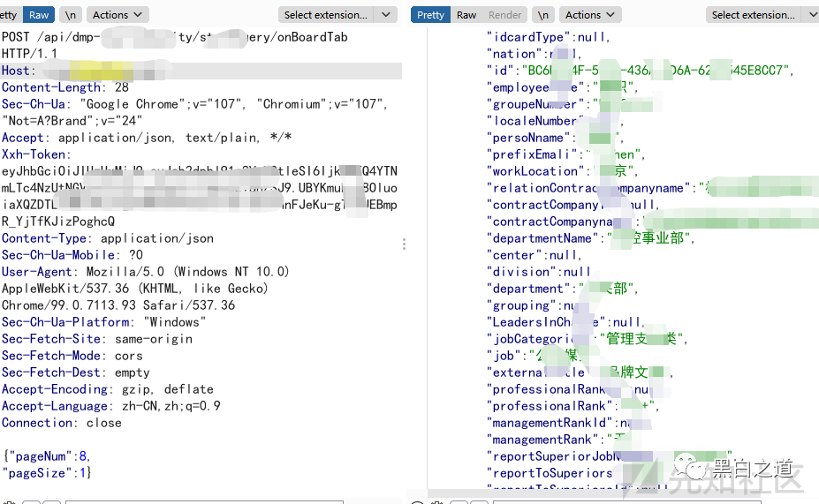The image size is (819, 504).
Task: Toggle the request panel \n non-printable characters button
Action: tap(70, 15)
